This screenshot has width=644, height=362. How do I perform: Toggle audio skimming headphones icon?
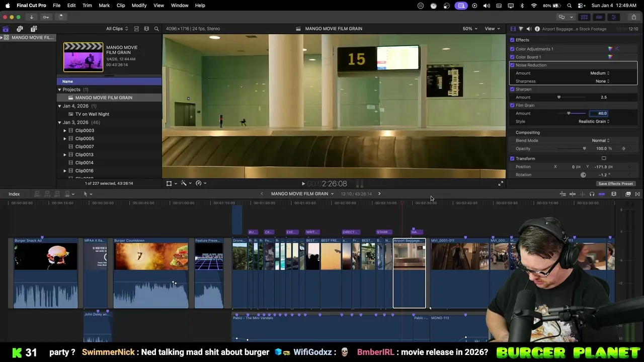point(592,194)
